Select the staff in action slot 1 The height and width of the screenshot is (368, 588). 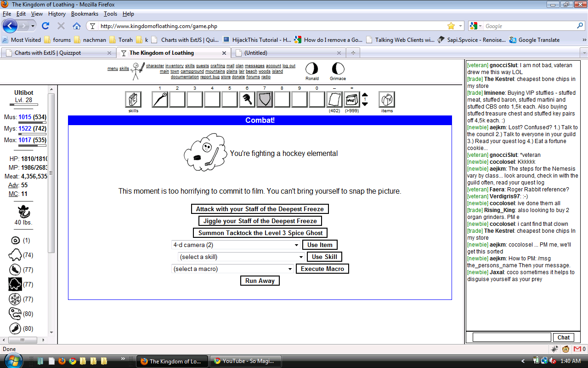(x=160, y=99)
